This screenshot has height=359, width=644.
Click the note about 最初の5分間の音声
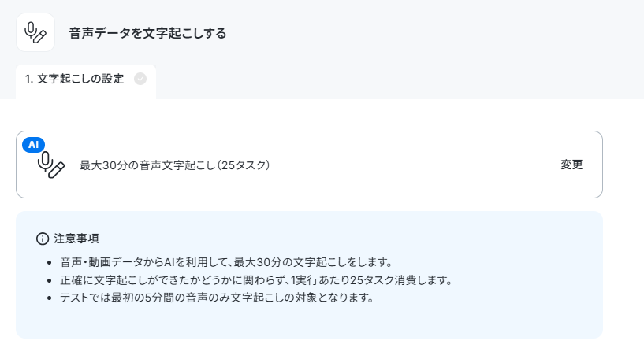tap(217, 298)
